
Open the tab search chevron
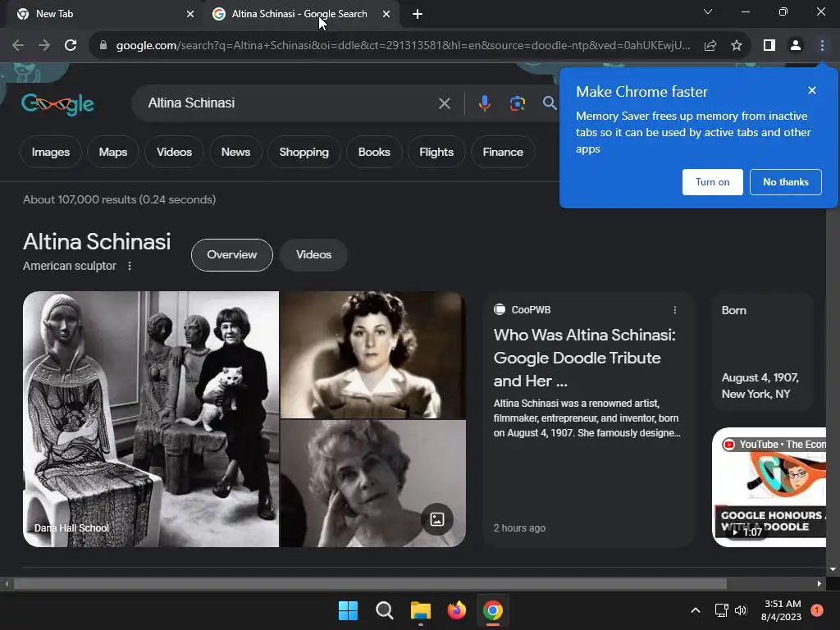pyautogui.click(x=708, y=11)
